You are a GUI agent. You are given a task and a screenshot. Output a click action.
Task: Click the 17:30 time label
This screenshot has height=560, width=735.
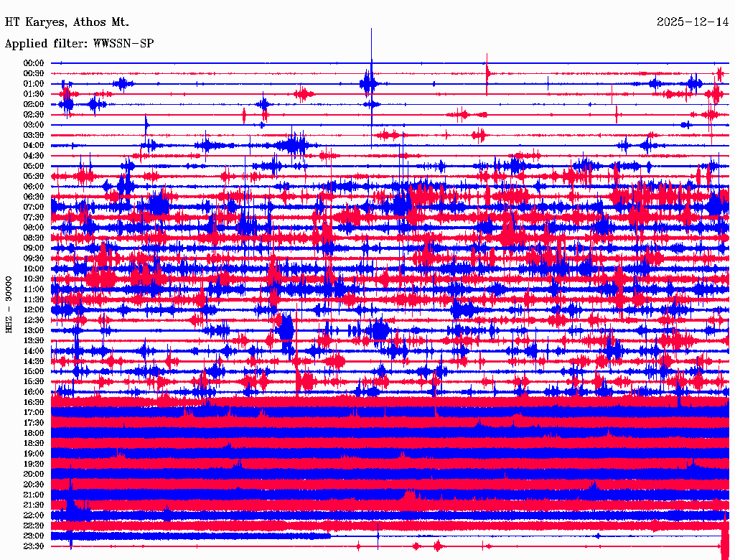click(x=34, y=423)
